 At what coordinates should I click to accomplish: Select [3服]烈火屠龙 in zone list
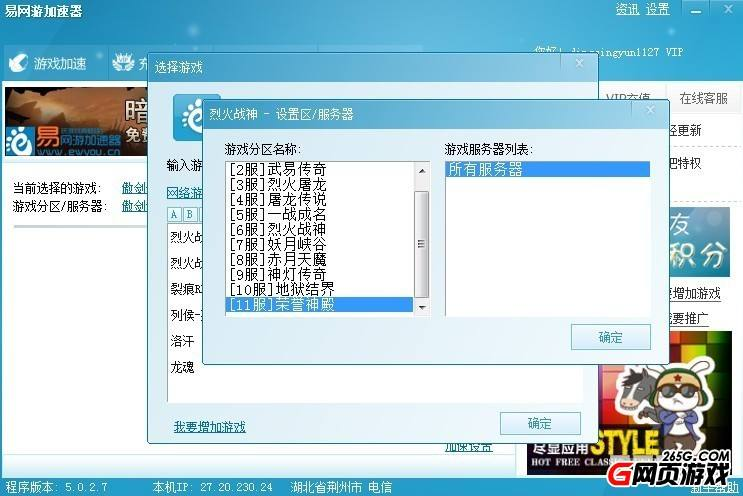[319, 184]
